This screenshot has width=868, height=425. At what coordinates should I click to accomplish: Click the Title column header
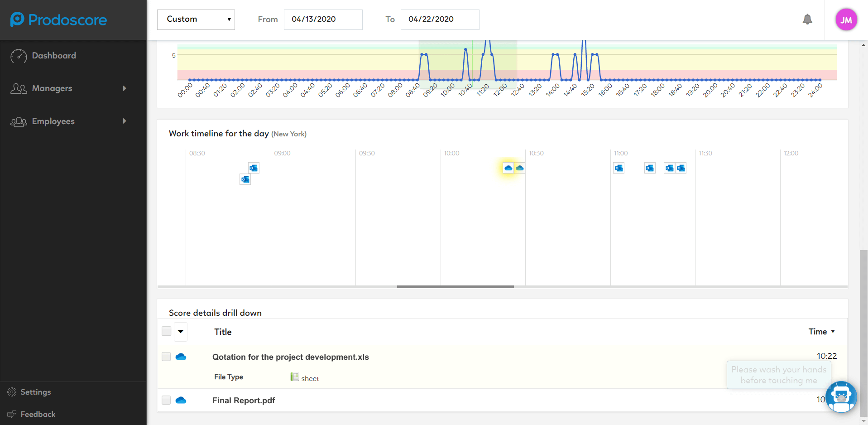pyautogui.click(x=223, y=332)
